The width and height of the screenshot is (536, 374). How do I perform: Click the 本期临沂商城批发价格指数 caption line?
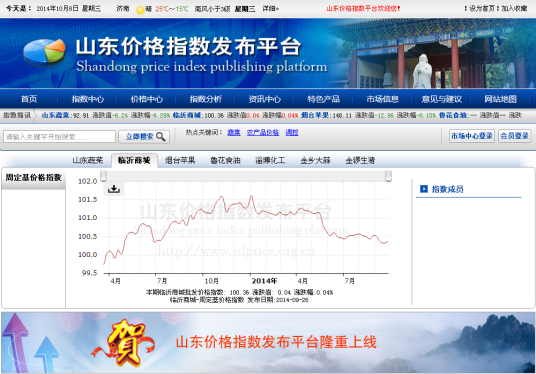pos(239,292)
